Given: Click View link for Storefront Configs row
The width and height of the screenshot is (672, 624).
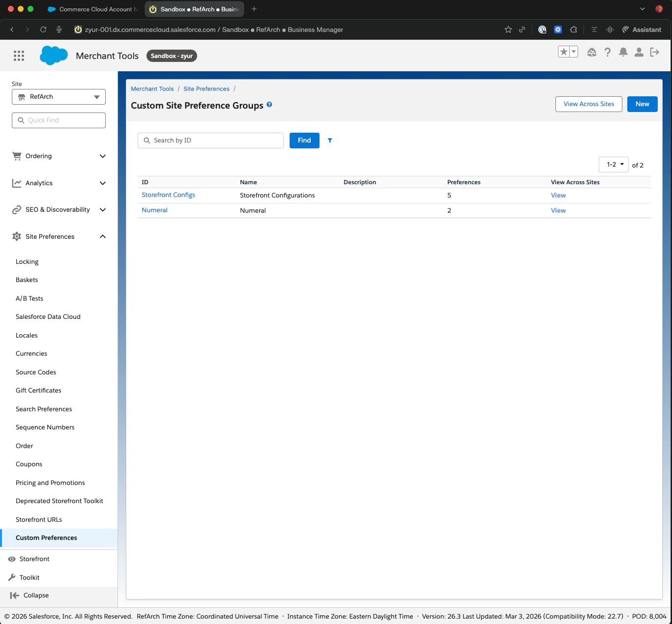Looking at the screenshot, I should coord(558,196).
